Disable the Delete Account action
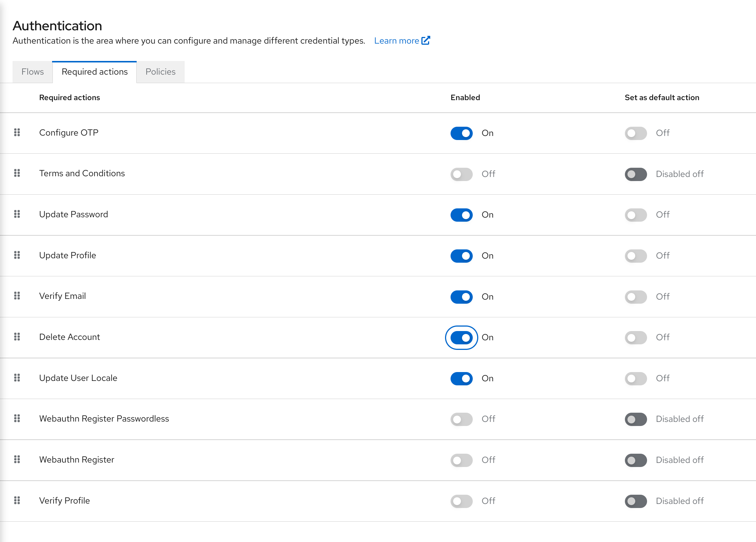This screenshot has height=542, width=756. tap(461, 337)
